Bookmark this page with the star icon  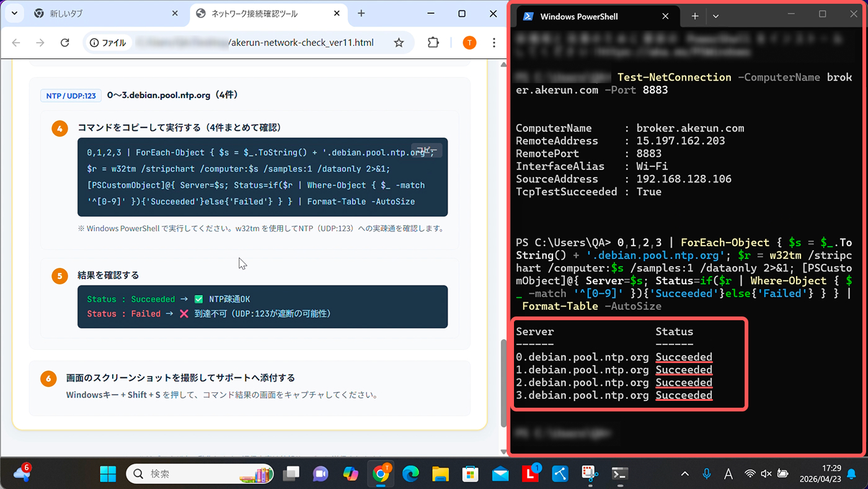coord(399,43)
